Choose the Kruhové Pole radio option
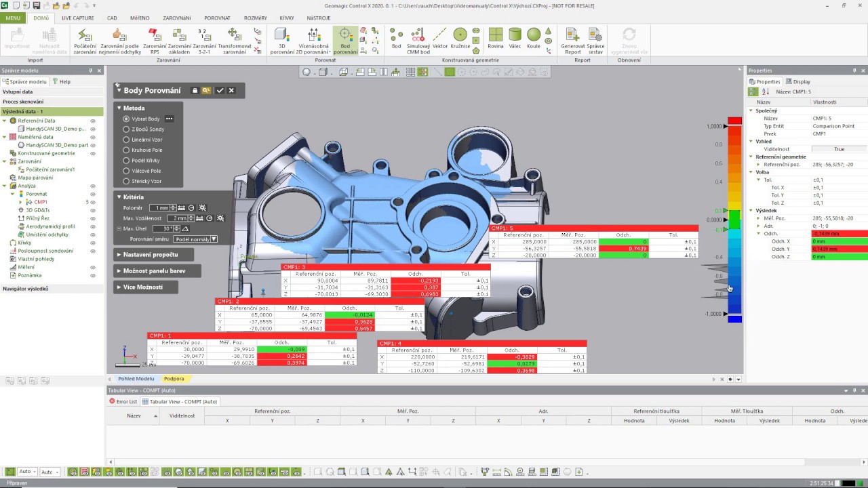 tap(126, 150)
